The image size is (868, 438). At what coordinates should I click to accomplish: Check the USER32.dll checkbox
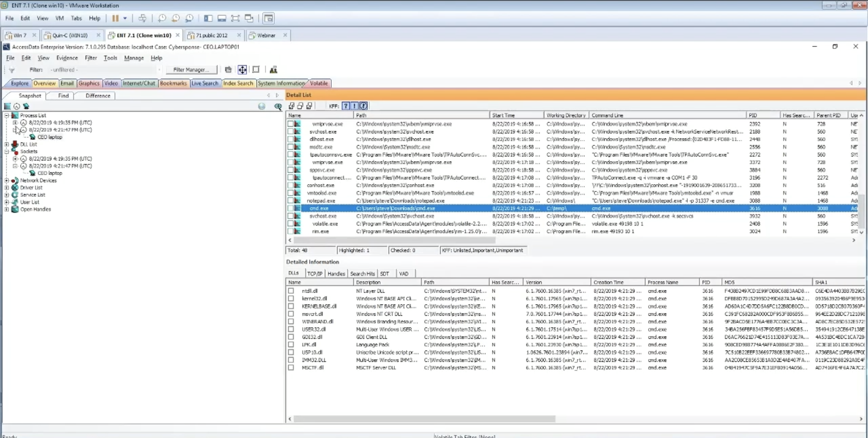(x=291, y=329)
